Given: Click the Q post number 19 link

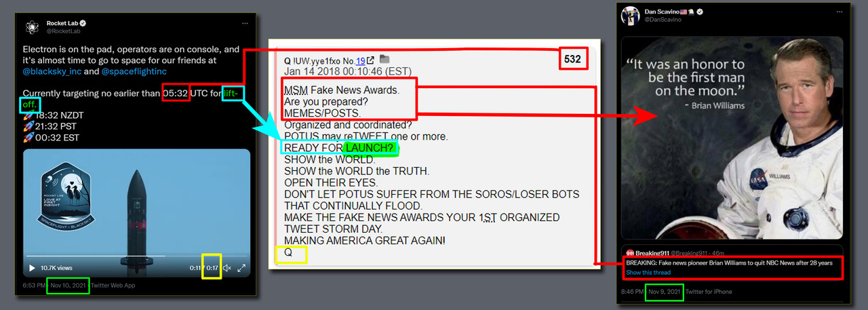Looking at the screenshot, I should pos(361,60).
